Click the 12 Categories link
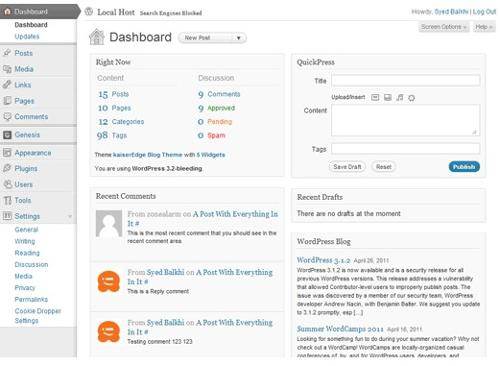 coord(121,122)
